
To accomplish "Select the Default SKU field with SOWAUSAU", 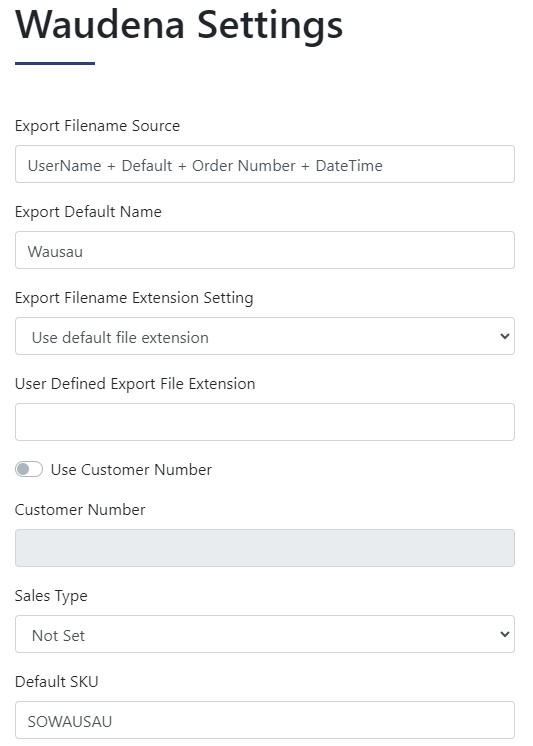I will pyautogui.click(x=265, y=720).
